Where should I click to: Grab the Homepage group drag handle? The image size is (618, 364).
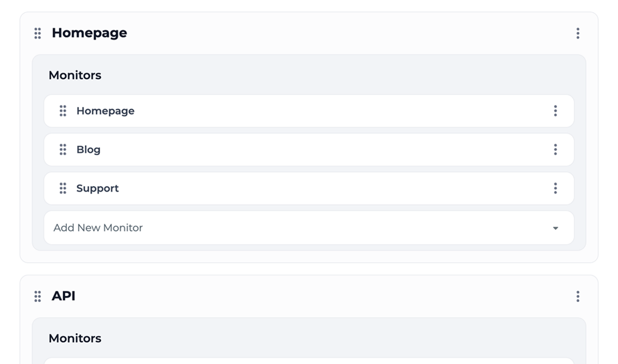pyautogui.click(x=38, y=33)
